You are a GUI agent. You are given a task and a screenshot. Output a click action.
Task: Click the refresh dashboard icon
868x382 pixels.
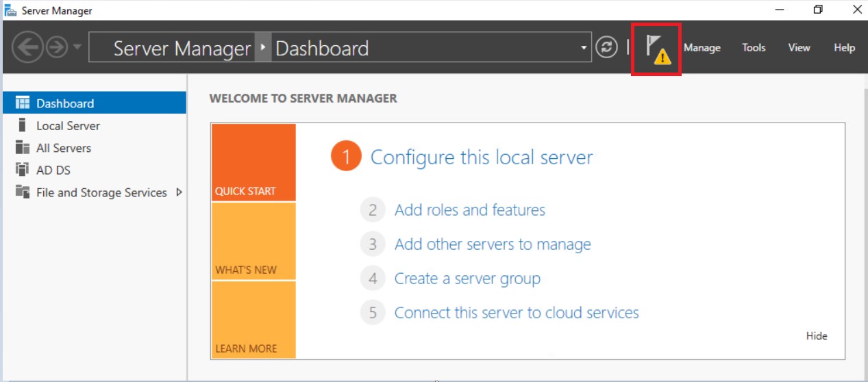pos(606,48)
